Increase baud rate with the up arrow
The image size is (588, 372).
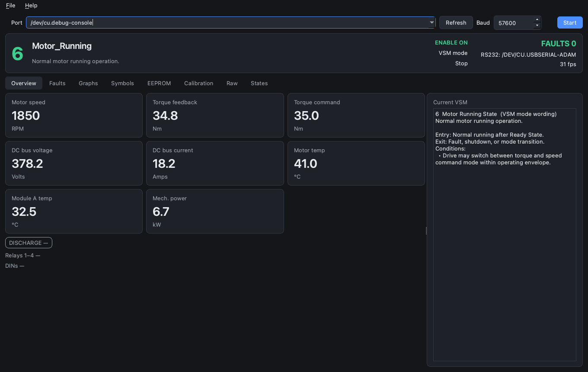[x=537, y=19]
